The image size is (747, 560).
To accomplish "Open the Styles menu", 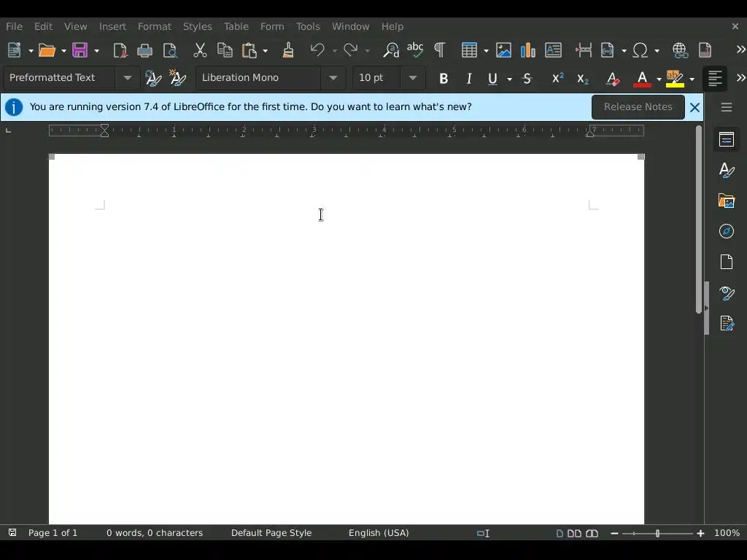I will tap(197, 27).
